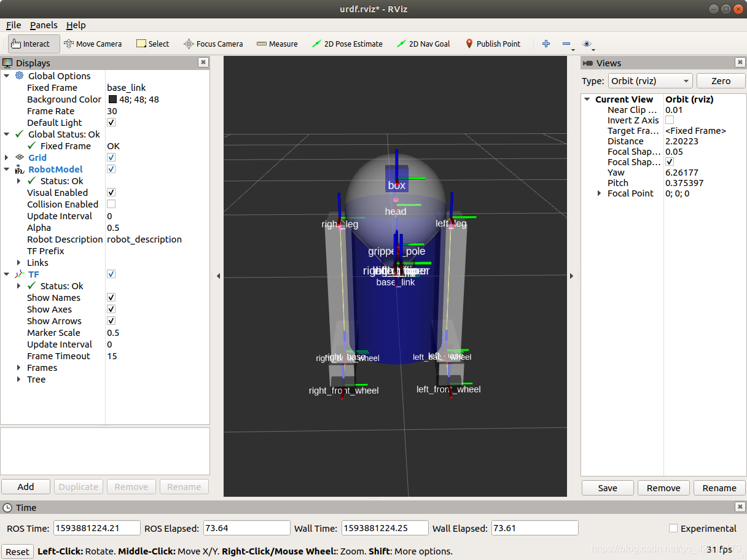
Task: Collapse the Global Status: Ok node
Action: click(7, 134)
